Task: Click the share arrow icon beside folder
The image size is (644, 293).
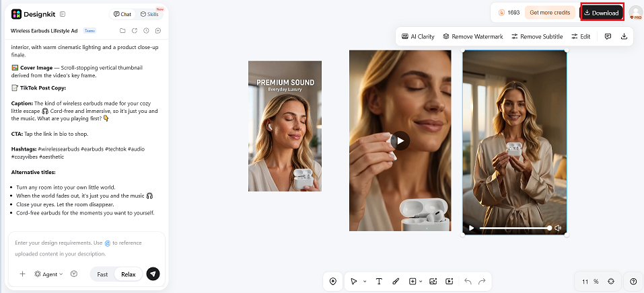Action: point(135,31)
